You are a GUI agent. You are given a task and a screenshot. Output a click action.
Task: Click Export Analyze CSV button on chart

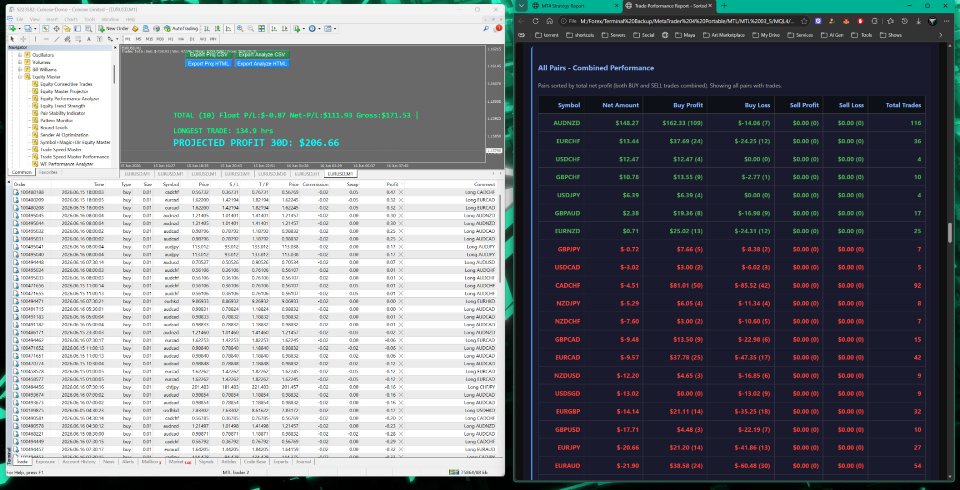[x=262, y=55]
